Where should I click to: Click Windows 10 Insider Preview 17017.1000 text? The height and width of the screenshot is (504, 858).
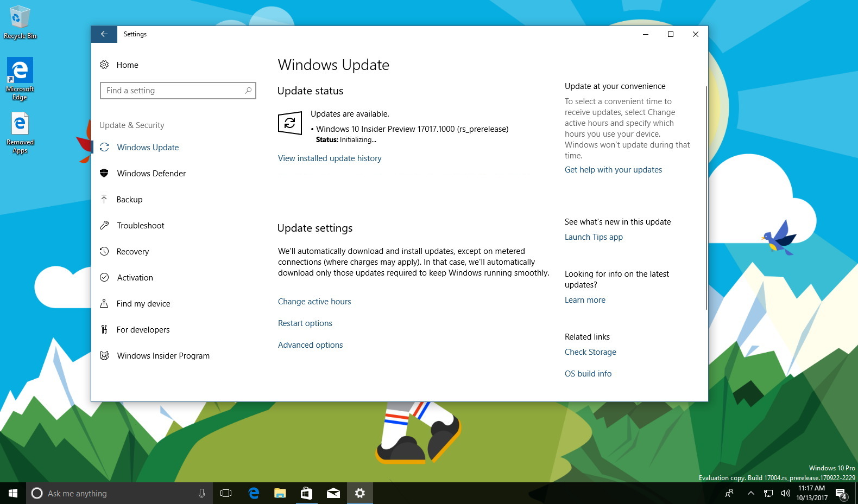coord(412,129)
